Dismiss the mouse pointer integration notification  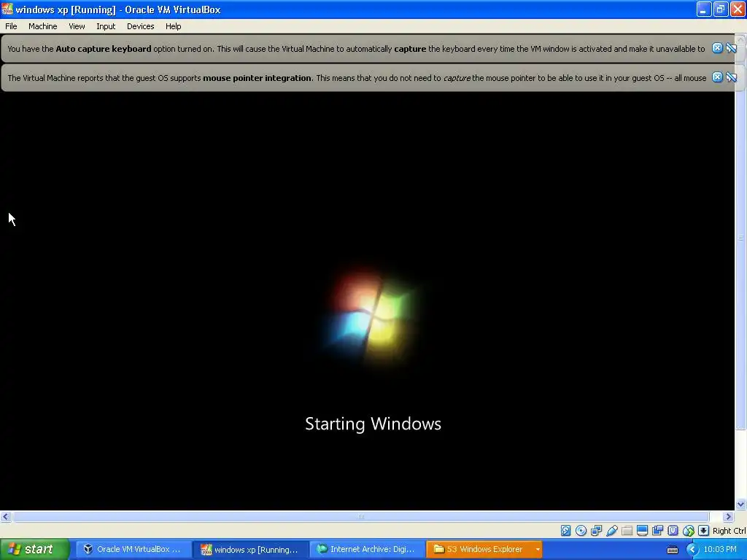717,77
